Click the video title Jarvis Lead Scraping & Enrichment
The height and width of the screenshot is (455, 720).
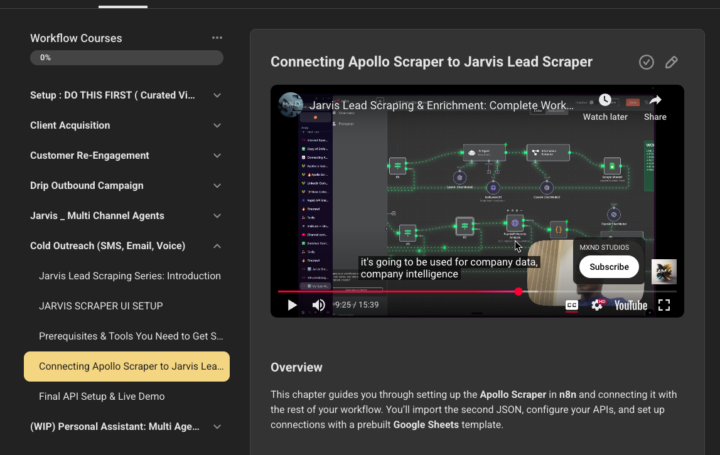point(441,105)
